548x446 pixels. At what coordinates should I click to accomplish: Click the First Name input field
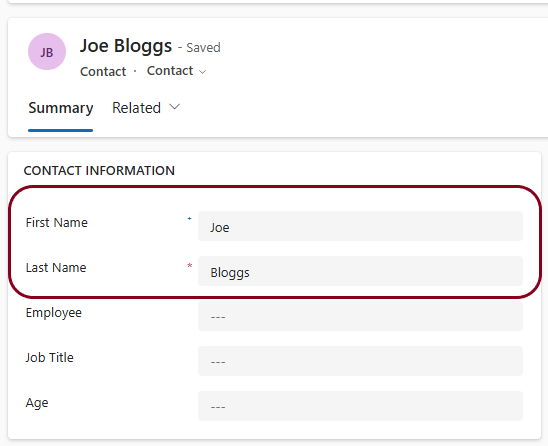[360, 226]
